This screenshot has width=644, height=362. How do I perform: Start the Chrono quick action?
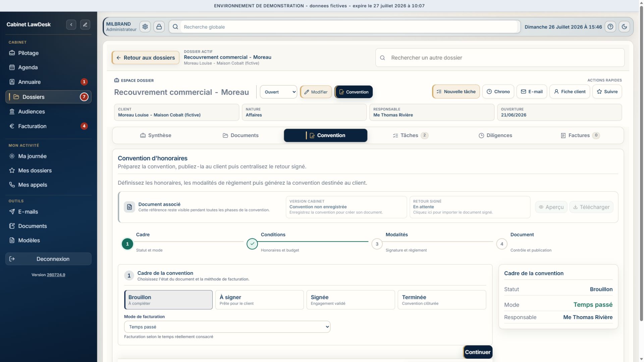pos(498,92)
